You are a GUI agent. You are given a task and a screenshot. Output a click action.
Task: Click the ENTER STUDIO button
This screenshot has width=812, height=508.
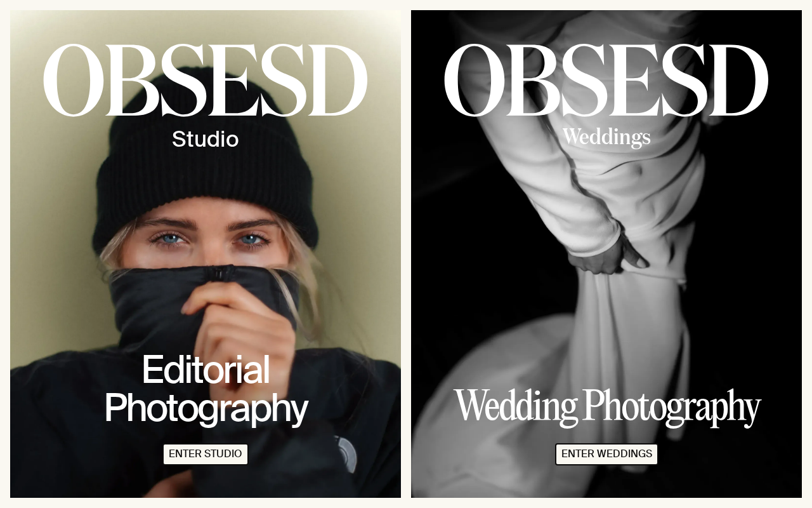[206, 454]
